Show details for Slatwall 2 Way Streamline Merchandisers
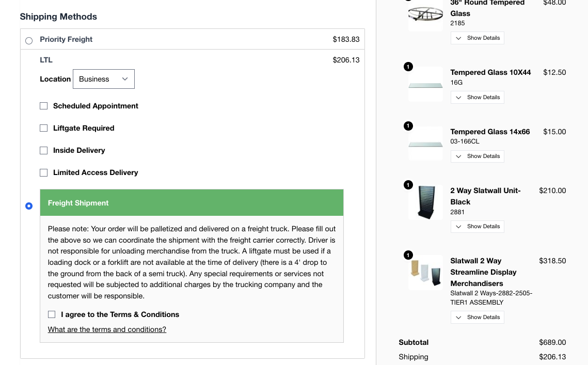This screenshot has height=365, width=588. (x=477, y=318)
